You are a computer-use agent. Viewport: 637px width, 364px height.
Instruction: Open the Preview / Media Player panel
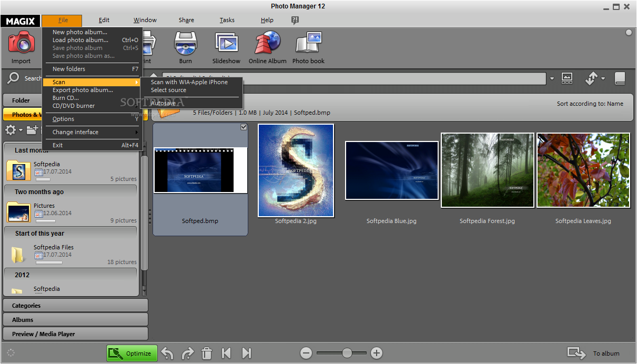coord(75,333)
